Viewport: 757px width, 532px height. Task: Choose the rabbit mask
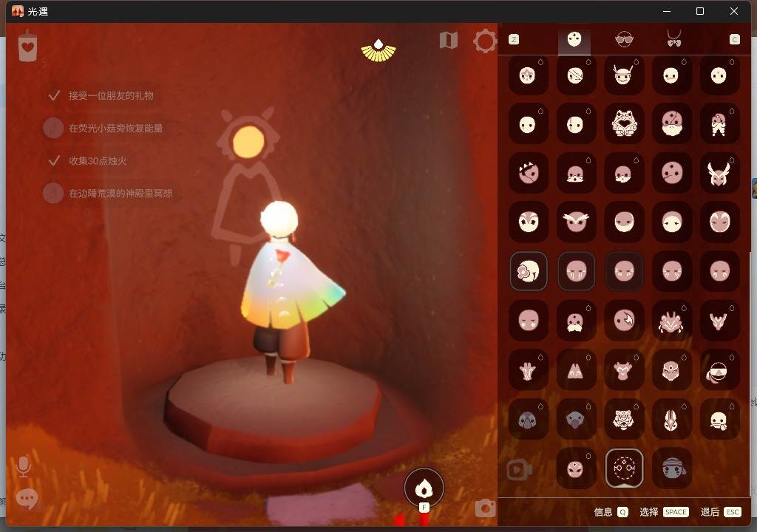[671, 419]
